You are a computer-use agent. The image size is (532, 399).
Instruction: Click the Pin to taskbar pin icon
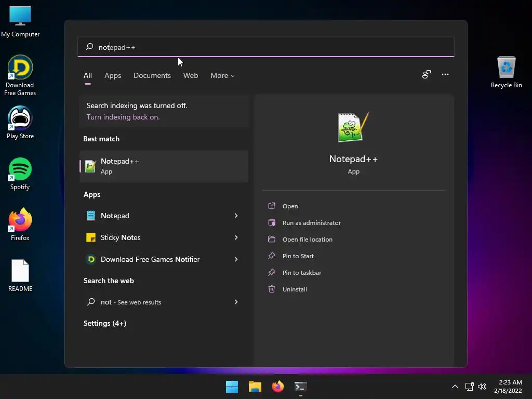(x=272, y=272)
